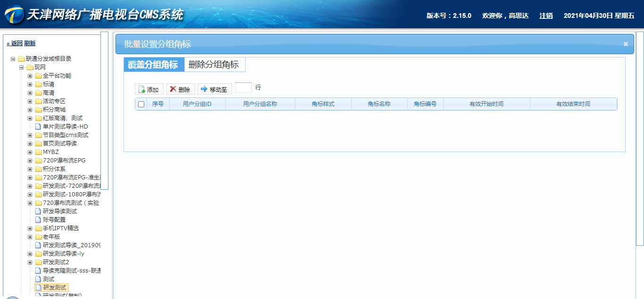This screenshot has height=299, width=644.
Task: Expand the 首页测试导读 folder
Action: pyautogui.click(x=30, y=144)
